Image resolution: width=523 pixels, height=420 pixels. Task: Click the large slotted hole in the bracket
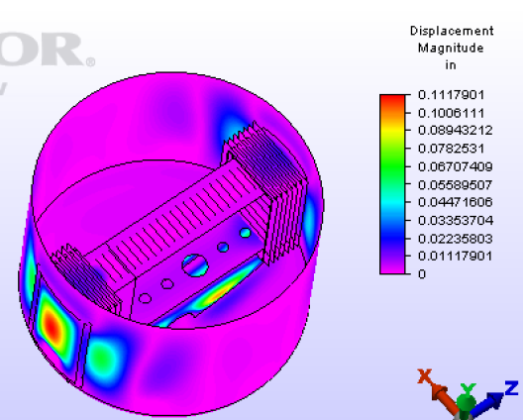click(x=195, y=265)
